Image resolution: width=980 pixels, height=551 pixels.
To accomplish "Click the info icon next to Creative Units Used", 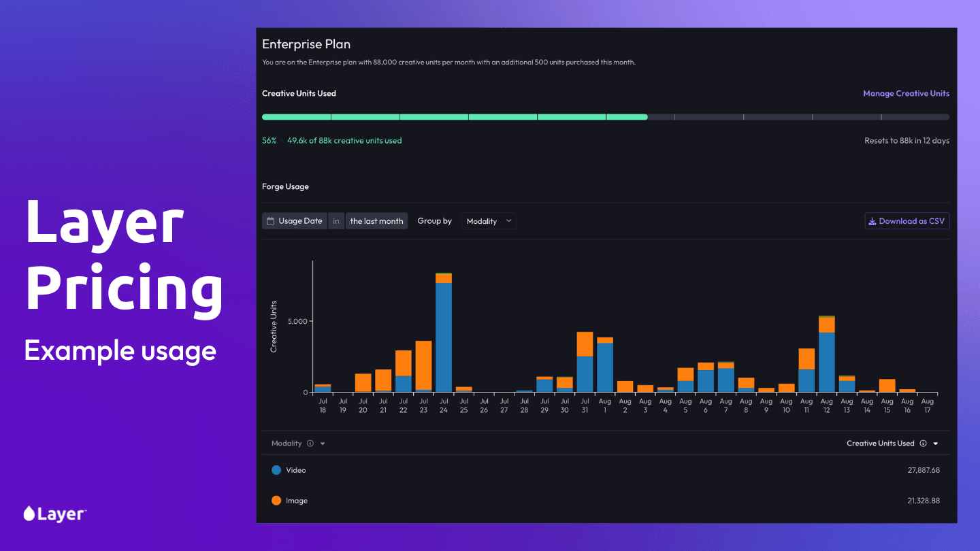I will [x=923, y=444].
